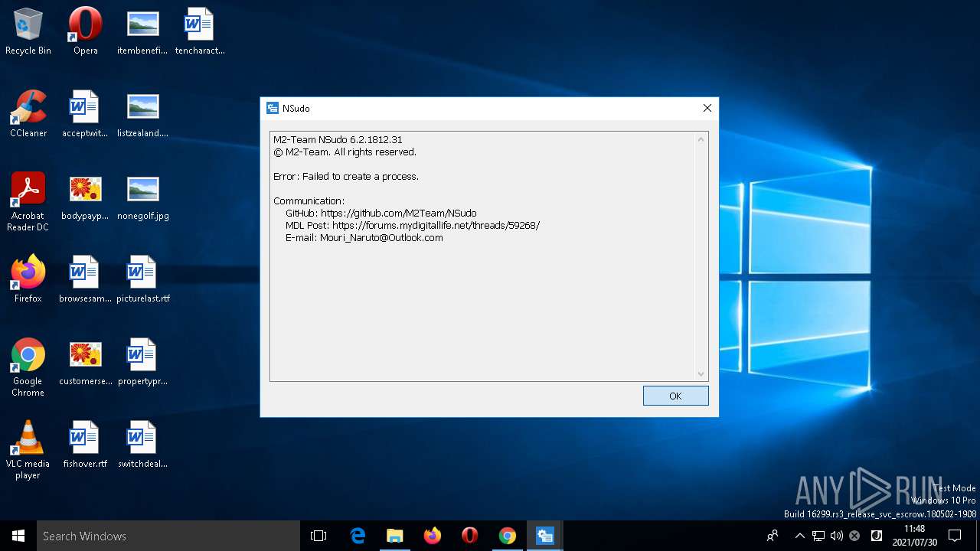The height and width of the screenshot is (551, 980).
Task: Select the tencharact... Word document icon
Action: tap(199, 32)
